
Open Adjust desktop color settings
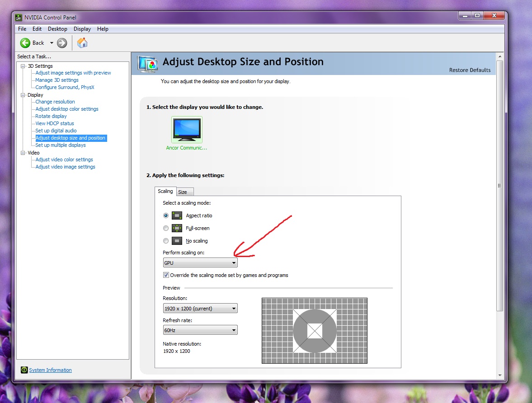point(67,109)
